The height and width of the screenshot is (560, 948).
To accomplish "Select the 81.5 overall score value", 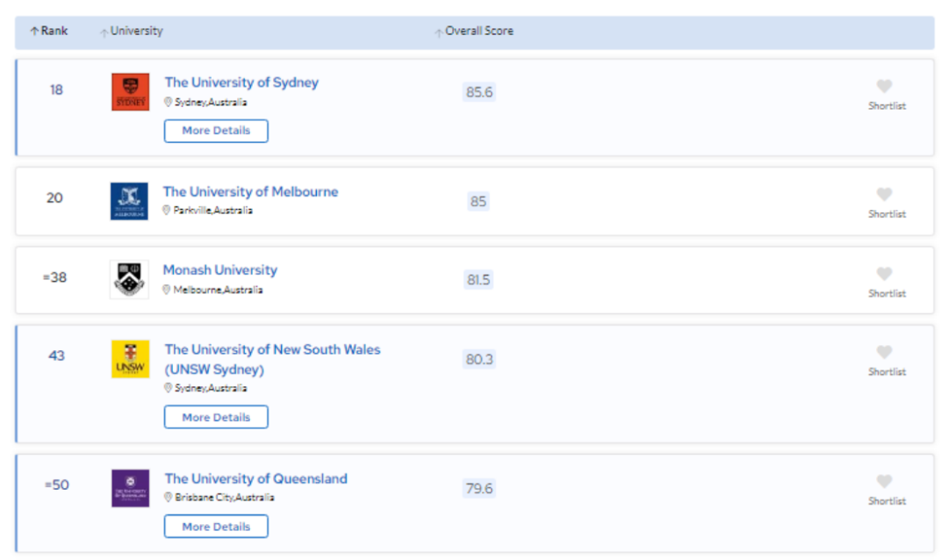I will (x=478, y=279).
